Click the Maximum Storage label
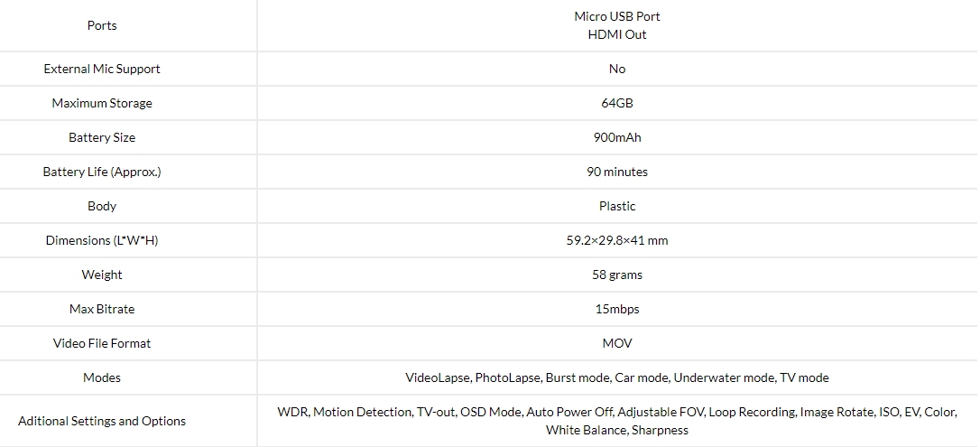Viewport: 980px width, 447px height. coord(102,103)
